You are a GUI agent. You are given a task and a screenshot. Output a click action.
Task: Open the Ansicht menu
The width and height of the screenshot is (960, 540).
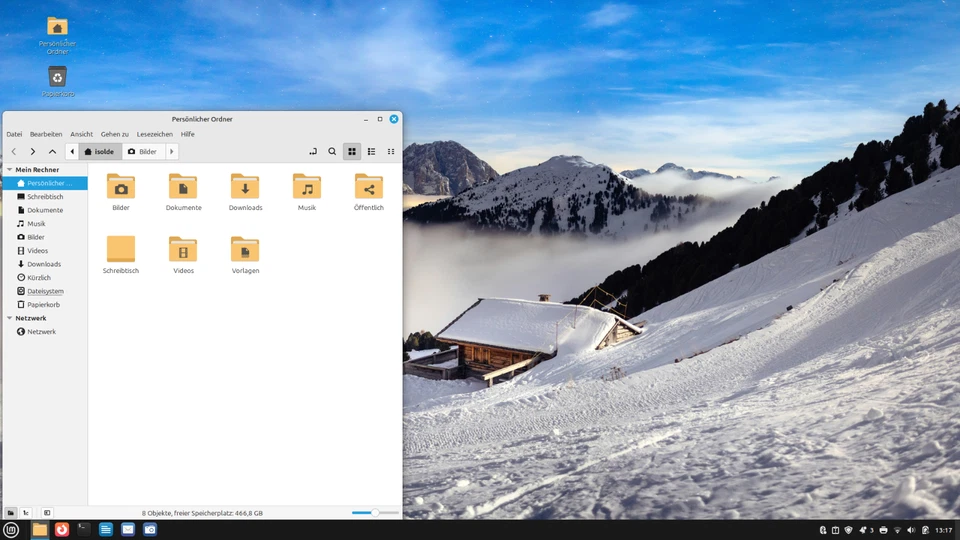(x=81, y=134)
